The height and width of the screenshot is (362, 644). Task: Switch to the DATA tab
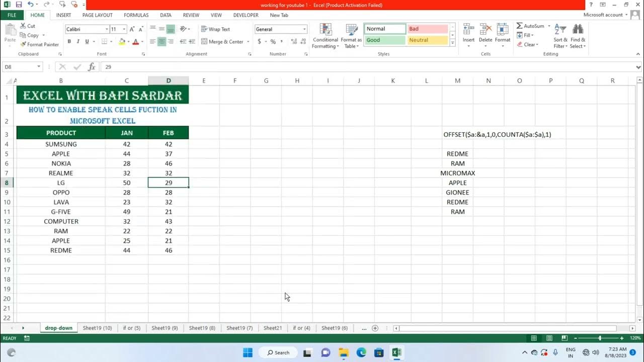click(166, 15)
